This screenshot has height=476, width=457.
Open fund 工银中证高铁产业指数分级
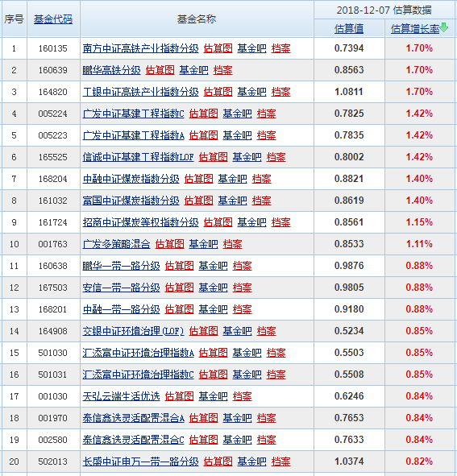140,92
